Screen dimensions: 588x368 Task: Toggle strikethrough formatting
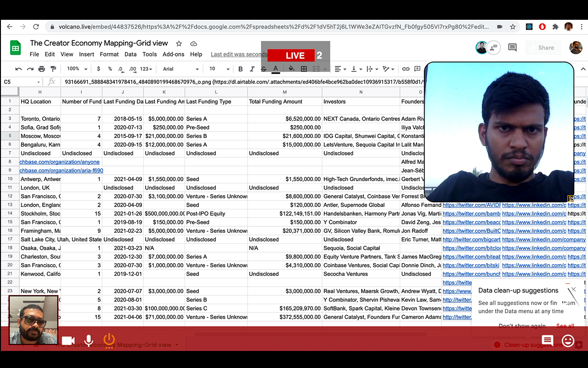pyautogui.click(x=264, y=69)
